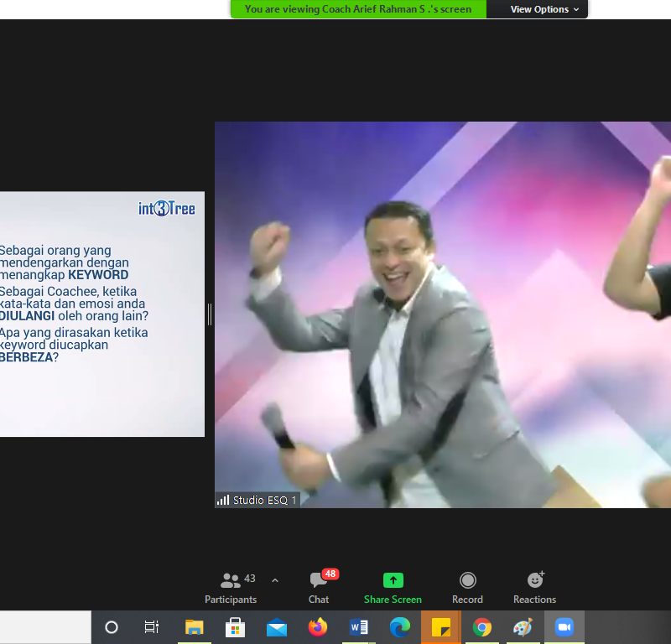Open Sticky Notes from the taskbar
671x644 pixels.
(x=441, y=627)
